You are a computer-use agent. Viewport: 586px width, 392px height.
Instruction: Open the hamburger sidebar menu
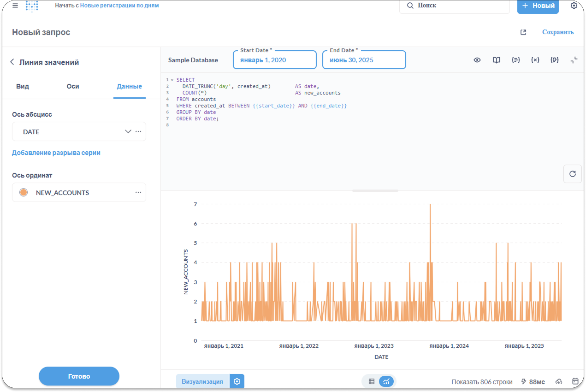coord(15,6)
